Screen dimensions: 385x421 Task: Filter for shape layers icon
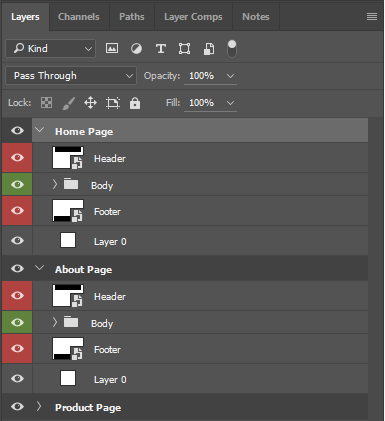[x=184, y=49]
